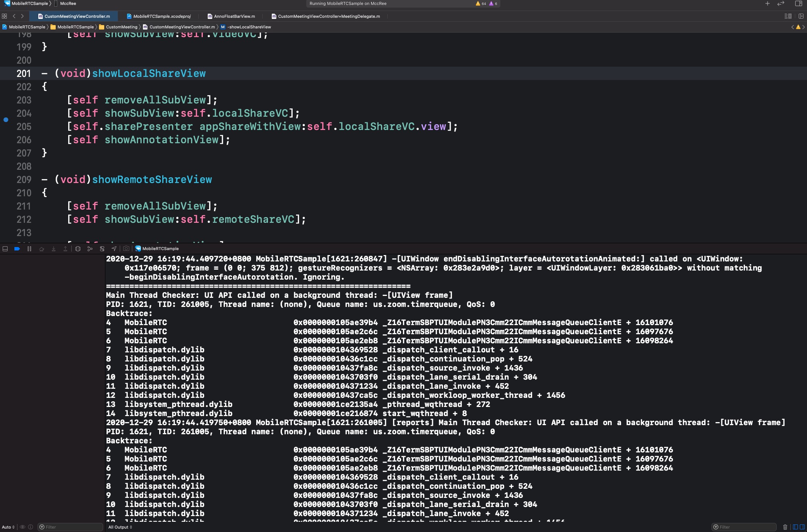Click the code review arrows icon
This screenshot has width=807, height=532.
pyautogui.click(x=780, y=3)
